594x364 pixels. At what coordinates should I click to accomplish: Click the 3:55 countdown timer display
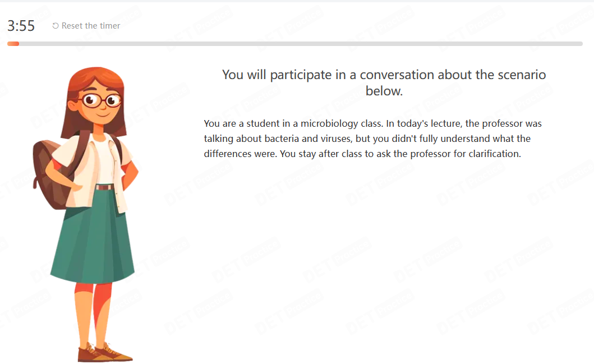(x=21, y=26)
